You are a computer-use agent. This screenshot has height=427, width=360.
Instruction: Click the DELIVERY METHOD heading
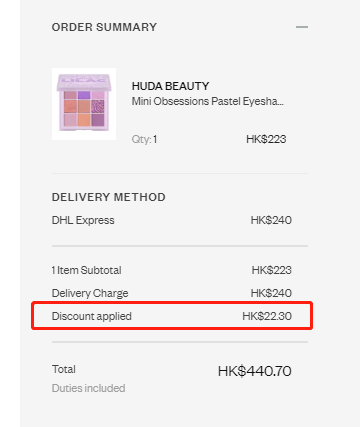coord(109,197)
